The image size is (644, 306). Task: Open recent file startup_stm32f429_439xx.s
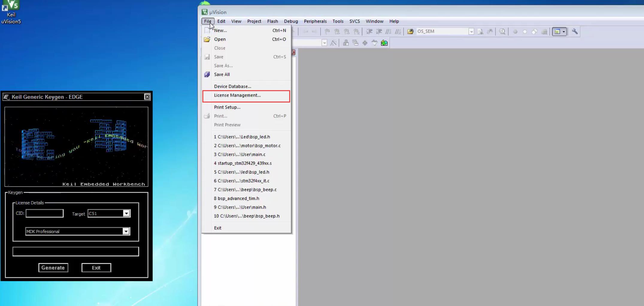tap(246, 163)
